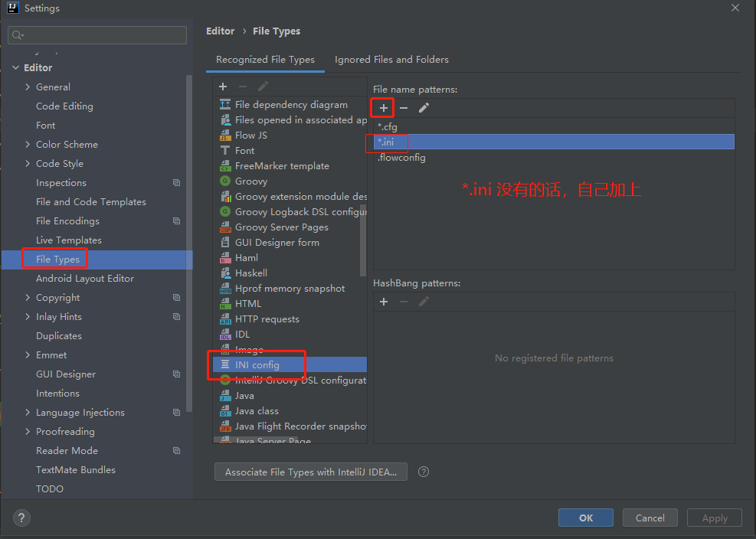756x539 pixels.
Task: Select the Flow JS file type
Action: (290, 136)
